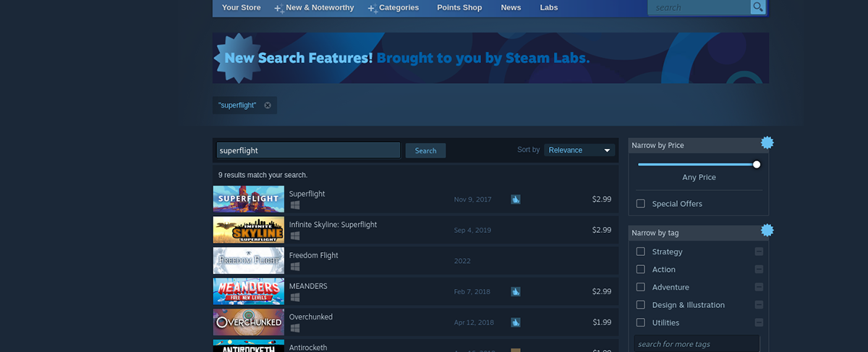Click the review thumbs-up icon for Overchunked
The height and width of the screenshot is (352, 868).
click(516, 322)
